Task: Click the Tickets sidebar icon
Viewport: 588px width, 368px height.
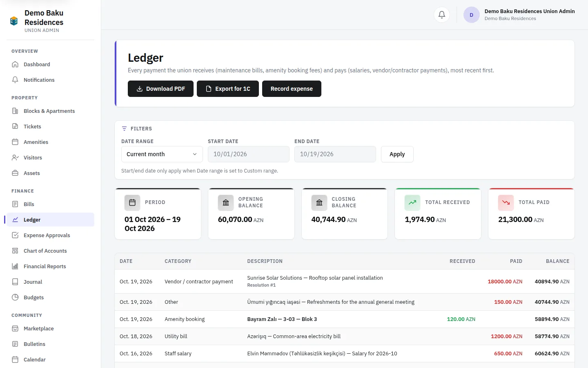Action: coord(15,126)
